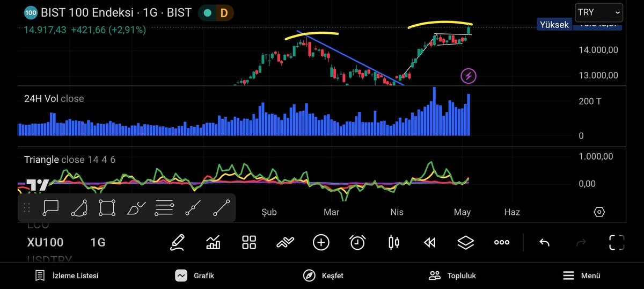The image size is (644, 289).
Task: Open the TRY currency dropdown
Action: coord(598,12)
